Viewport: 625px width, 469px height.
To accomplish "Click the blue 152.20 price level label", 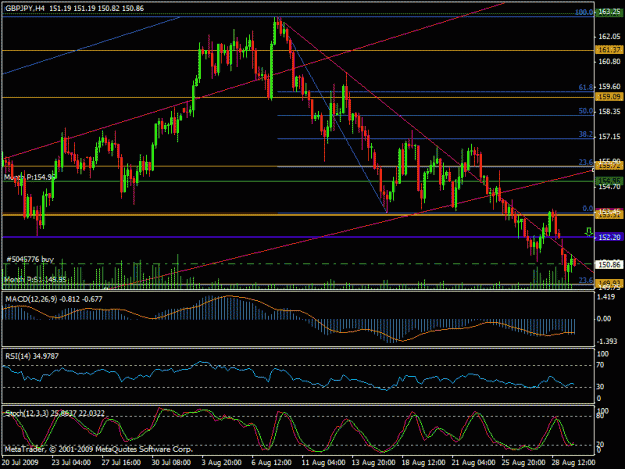I will click(609, 237).
